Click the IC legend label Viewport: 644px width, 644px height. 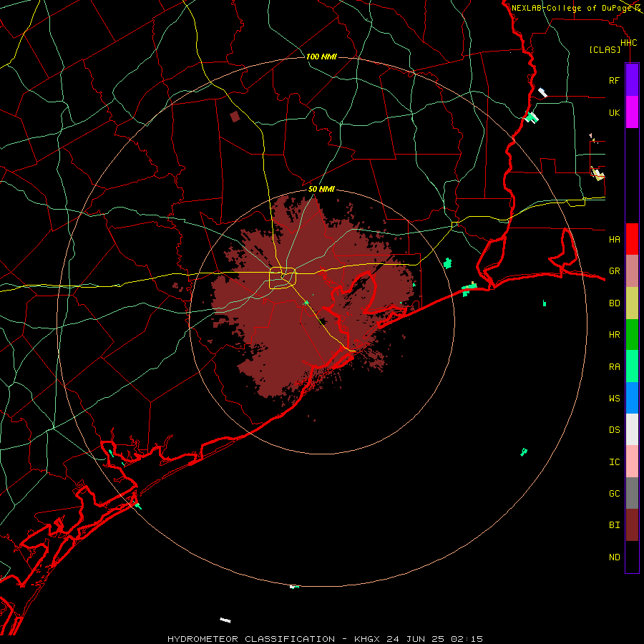[x=614, y=462]
